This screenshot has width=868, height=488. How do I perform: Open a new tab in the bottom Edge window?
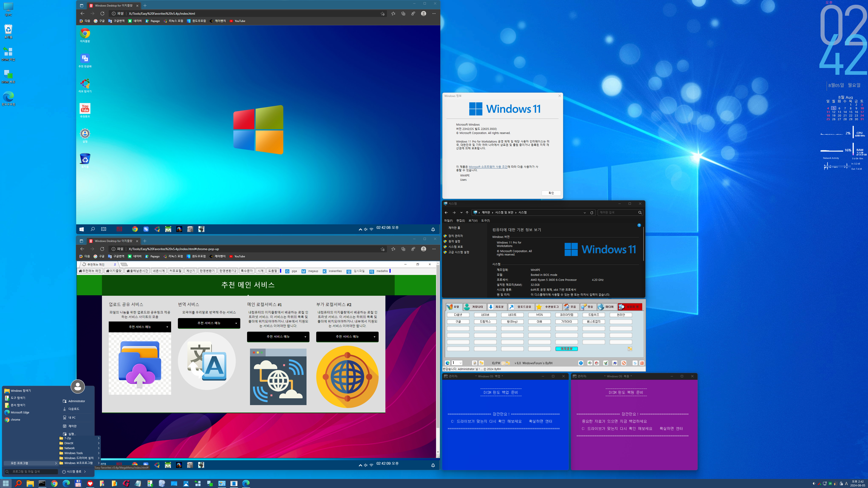tap(145, 241)
